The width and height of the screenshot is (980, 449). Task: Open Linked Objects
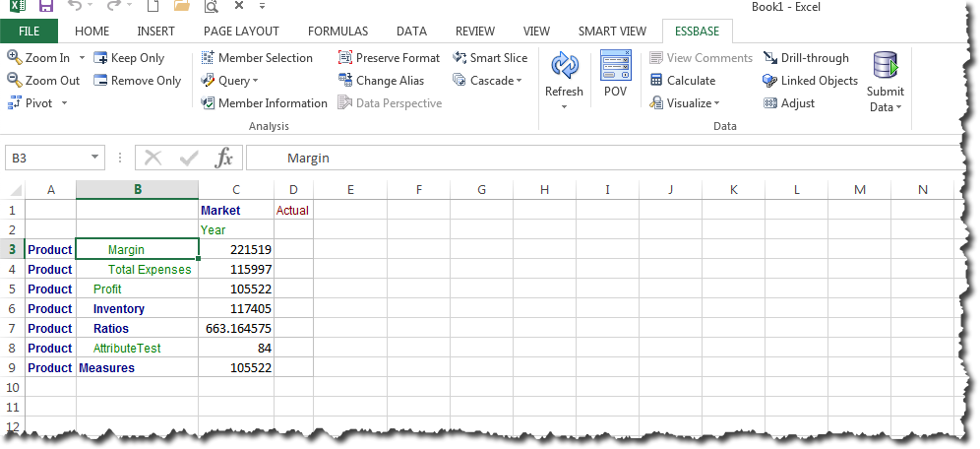pos(810,80)
